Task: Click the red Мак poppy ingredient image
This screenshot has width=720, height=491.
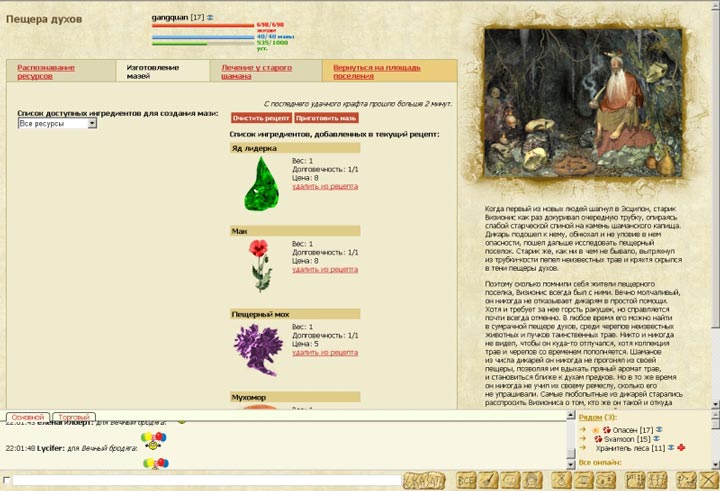Action: 261,266
